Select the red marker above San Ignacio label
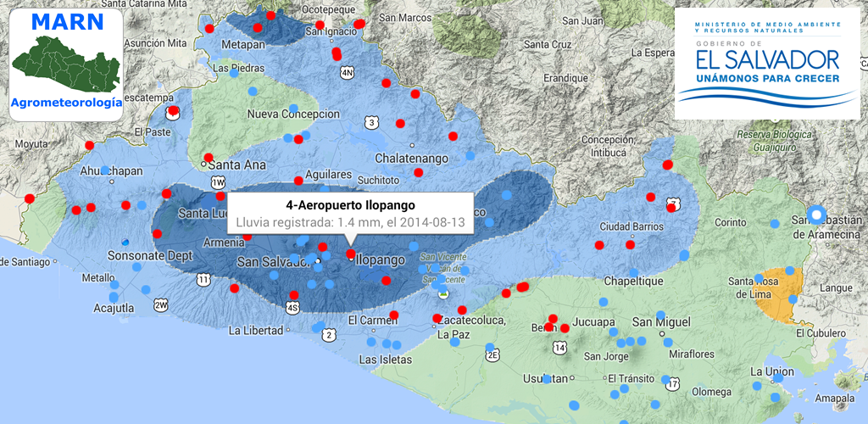The image size is (868, 424). pyautogui.click(x=320, y=25)
